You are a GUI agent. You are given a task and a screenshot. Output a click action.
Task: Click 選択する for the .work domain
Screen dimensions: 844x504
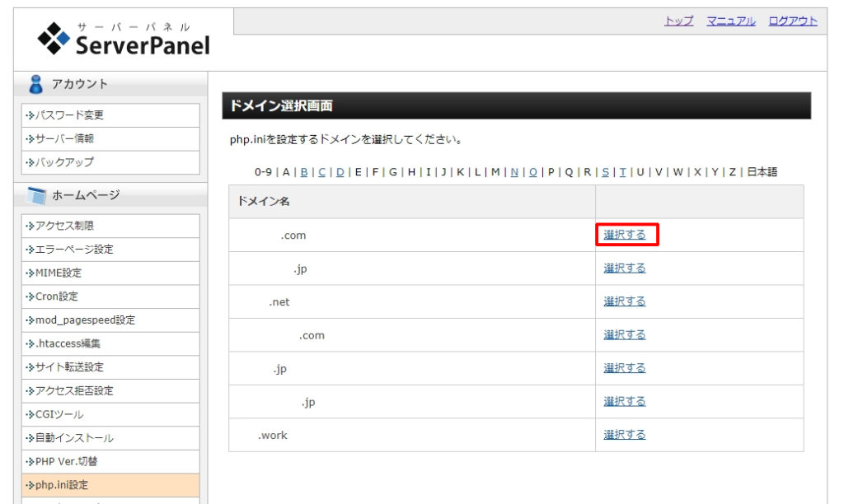click(624, 435)
